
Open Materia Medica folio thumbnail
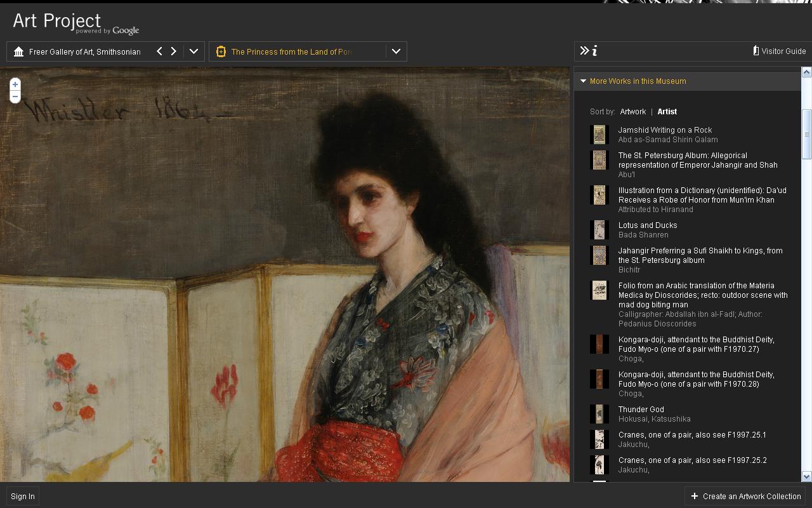click(599, 290)
